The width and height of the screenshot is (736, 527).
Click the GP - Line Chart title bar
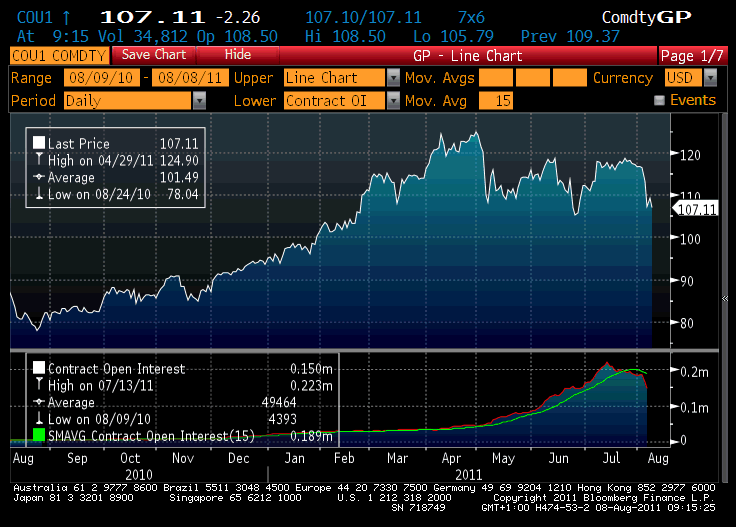468,56
